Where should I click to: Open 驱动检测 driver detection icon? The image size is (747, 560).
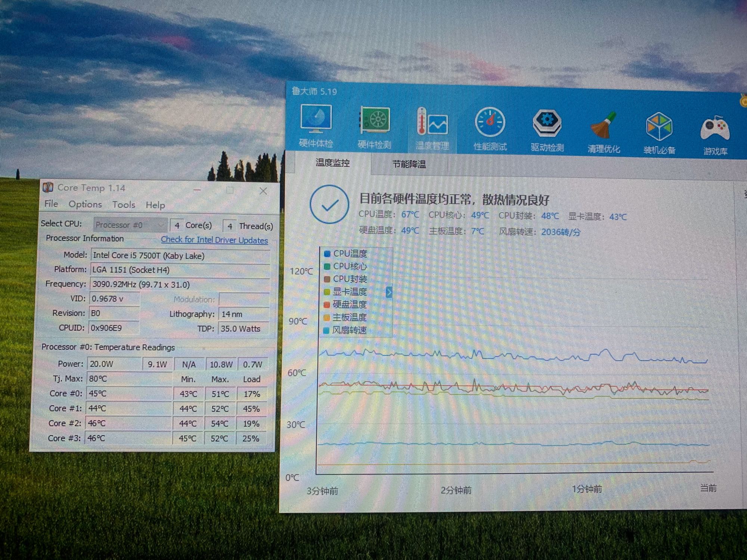547,131
